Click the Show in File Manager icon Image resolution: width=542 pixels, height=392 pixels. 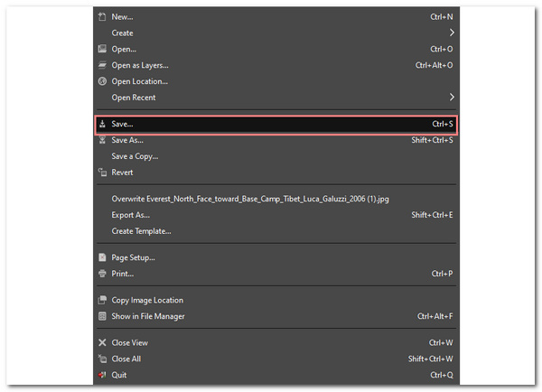coord(102,316)
